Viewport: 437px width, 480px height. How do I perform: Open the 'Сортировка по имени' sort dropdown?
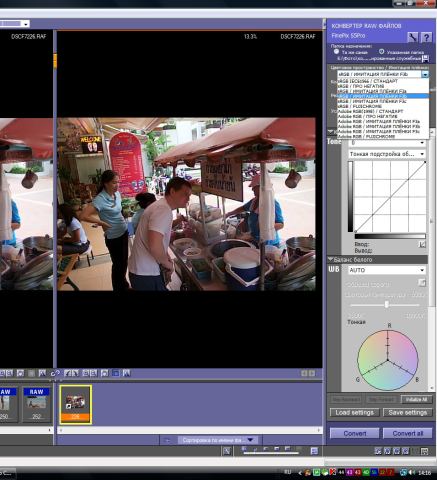point(218,440)
